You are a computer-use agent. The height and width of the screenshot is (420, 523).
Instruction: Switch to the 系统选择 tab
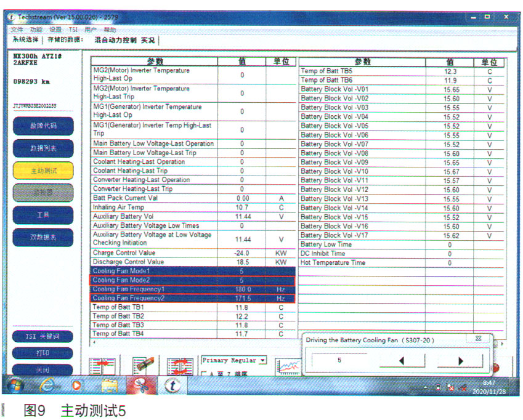click(x=26, y=39)
